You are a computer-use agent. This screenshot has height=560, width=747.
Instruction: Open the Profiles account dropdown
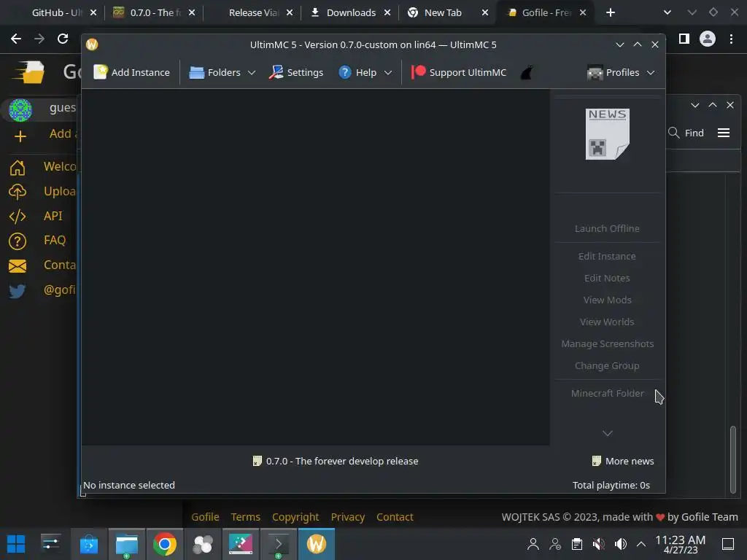point(621,72)
